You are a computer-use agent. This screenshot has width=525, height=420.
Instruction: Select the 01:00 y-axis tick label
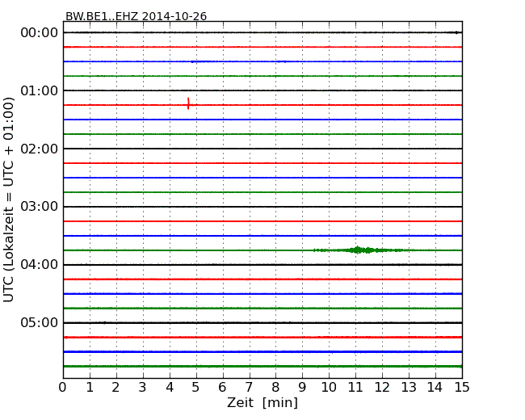40,90
